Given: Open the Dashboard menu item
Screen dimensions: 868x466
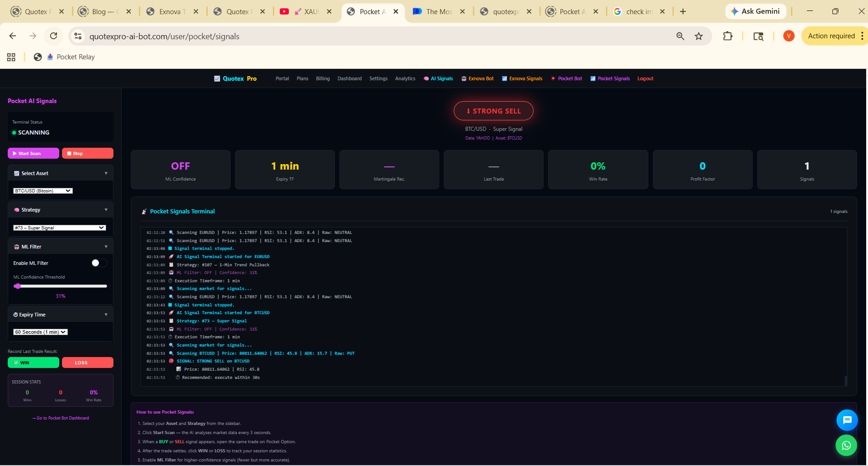Looking at the screenshot, I should (x=349, y=78).
